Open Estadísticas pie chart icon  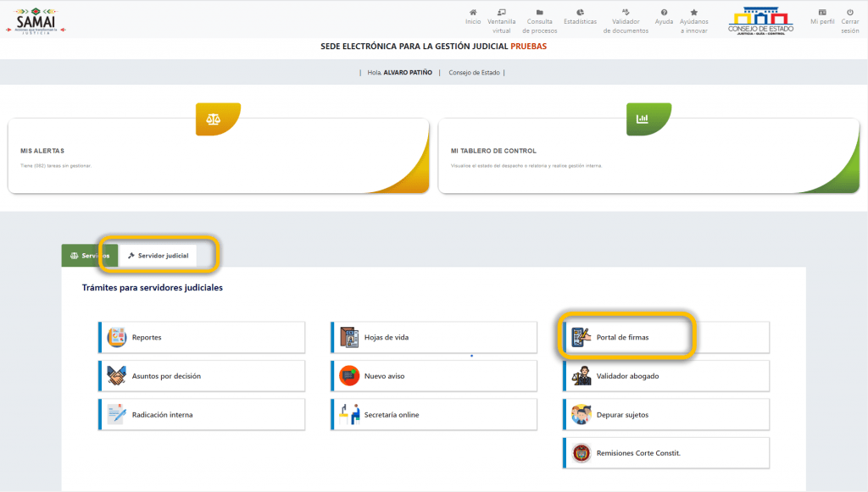click(580, 13)
